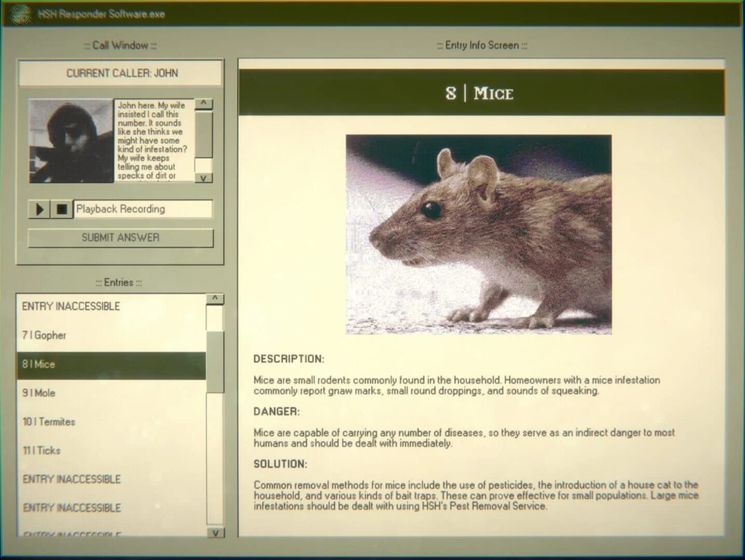The image size is (745, 560).
Task: View the "9 | Mole" entry
Action: point(112,393)
